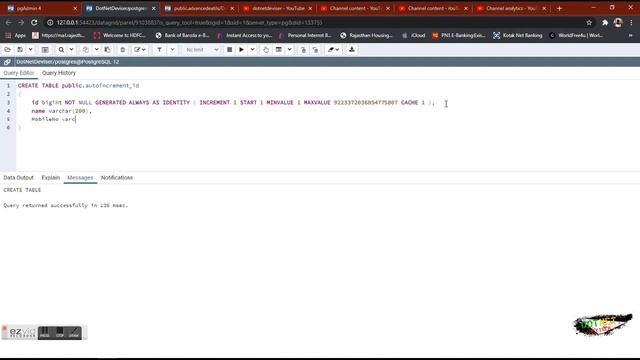Open the Notifications tab
640x360 pixels.
[117, 178]
